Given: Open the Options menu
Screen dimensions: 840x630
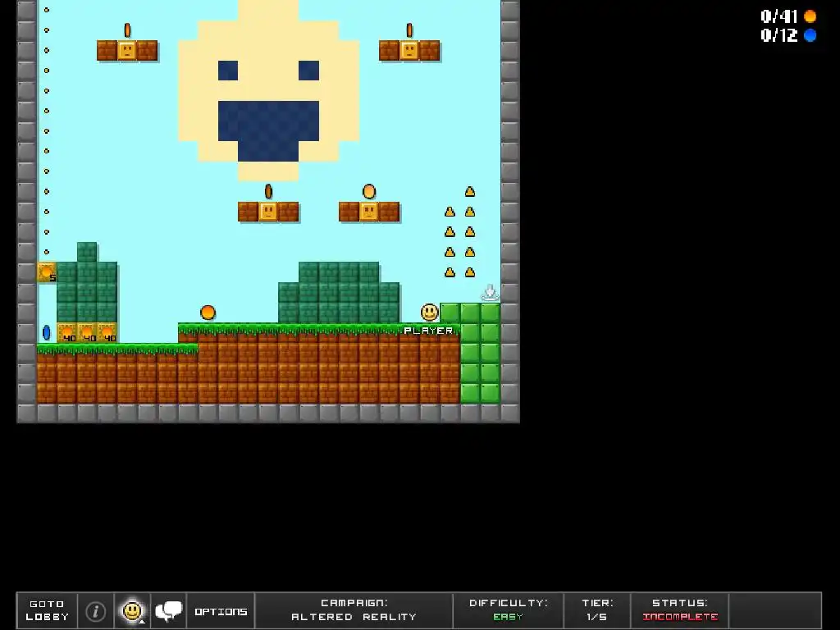Looking at the screenshot, I should pyautogui.click(x=221, y=611).
